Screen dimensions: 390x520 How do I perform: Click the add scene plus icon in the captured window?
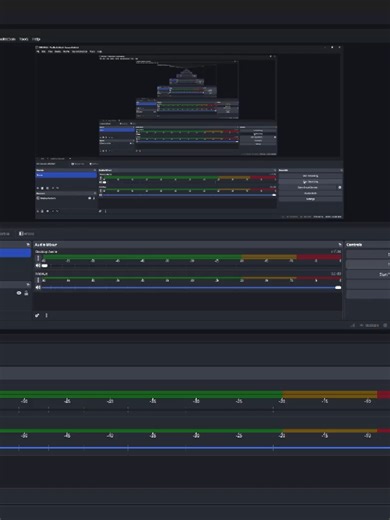38,188
